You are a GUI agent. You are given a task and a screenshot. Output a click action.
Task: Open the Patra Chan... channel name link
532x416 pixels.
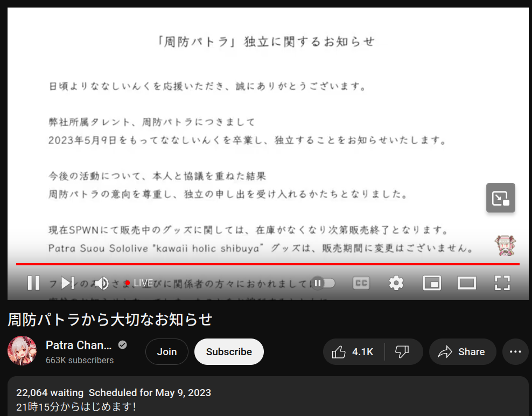pos(79,345)
